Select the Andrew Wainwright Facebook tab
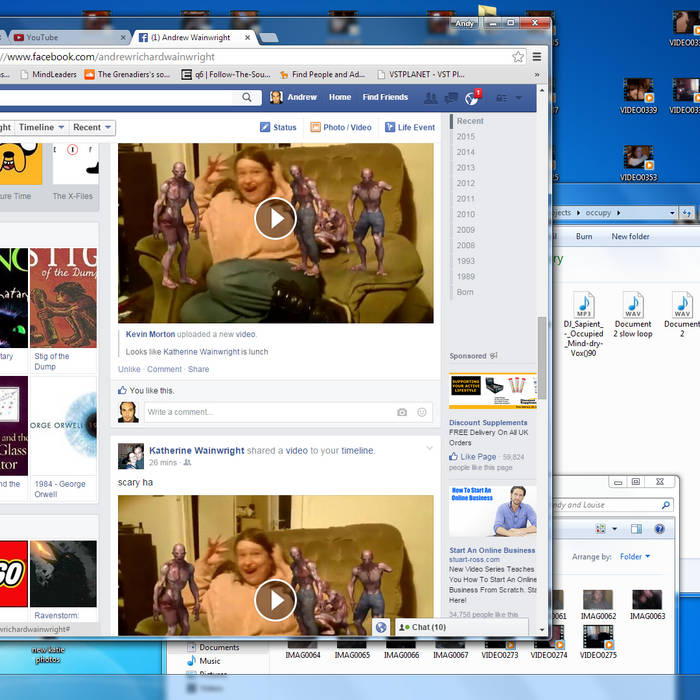700x700 pixels. (x=192, y=38)
